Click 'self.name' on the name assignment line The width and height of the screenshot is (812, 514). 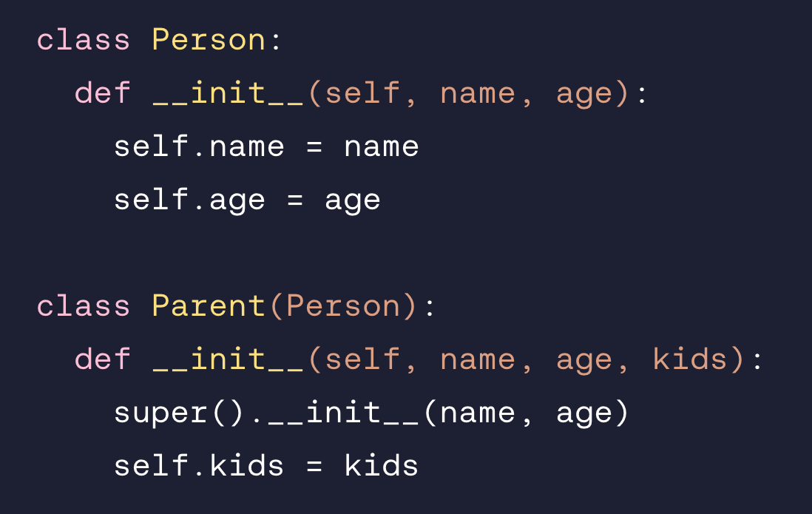199,146
